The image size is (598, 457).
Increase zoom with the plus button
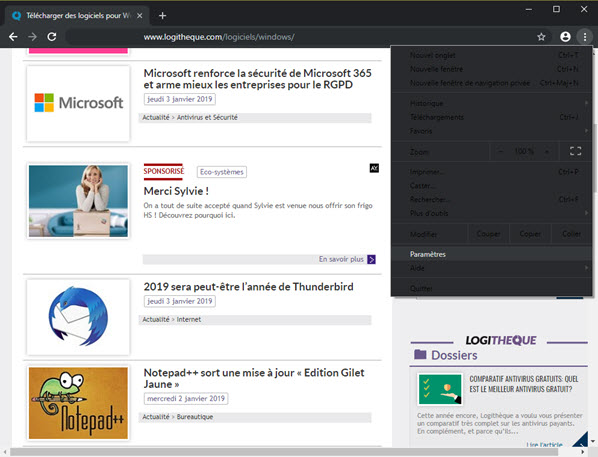[x=547, y=151]
